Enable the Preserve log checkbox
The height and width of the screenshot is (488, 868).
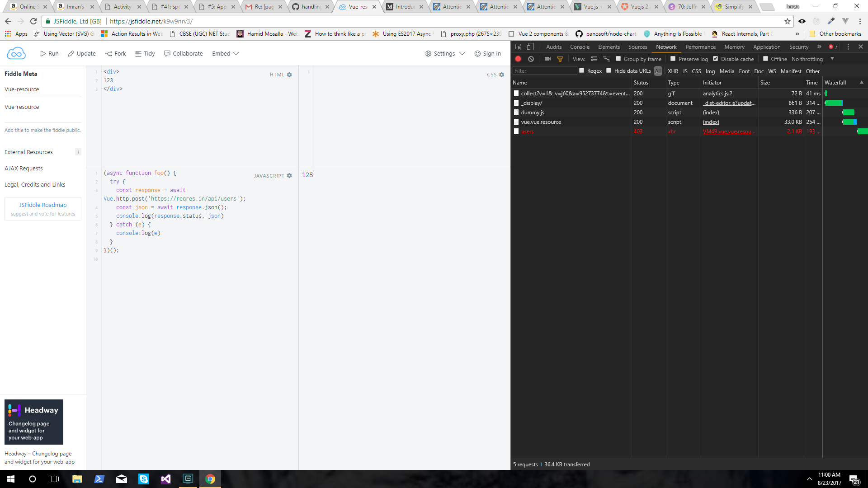(x=673, y=59)
